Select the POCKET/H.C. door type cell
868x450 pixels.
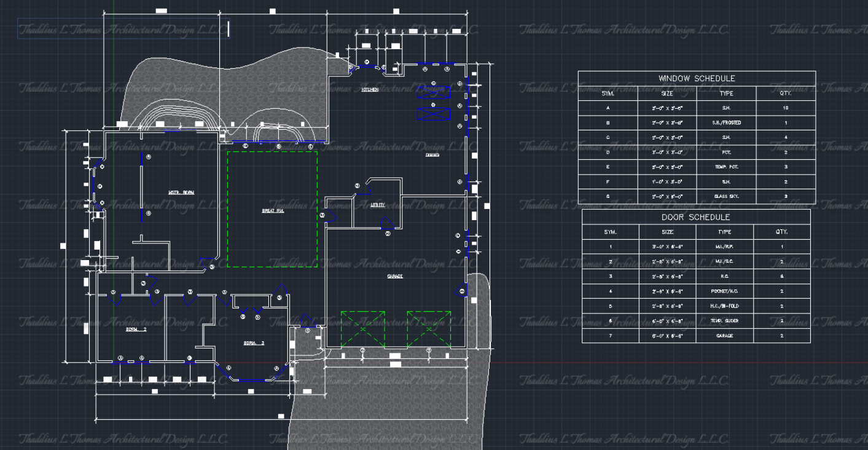pos(725,291)
